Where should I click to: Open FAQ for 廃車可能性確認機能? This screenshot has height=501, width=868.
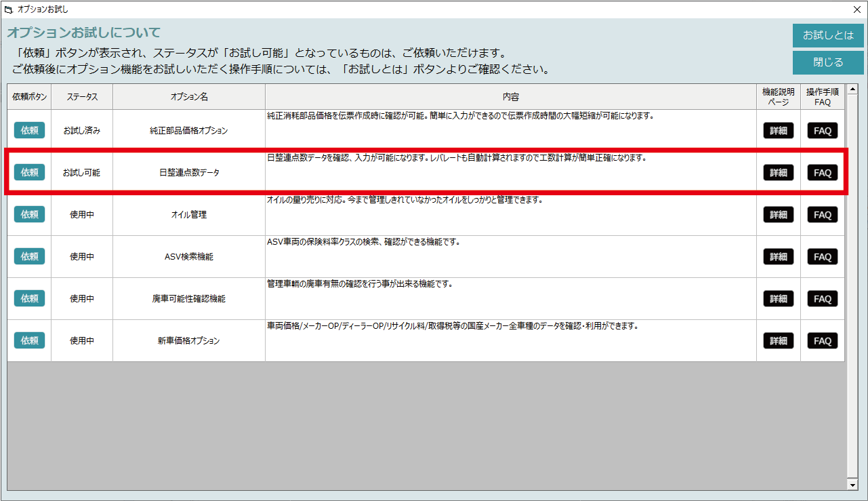coord(823,299)
